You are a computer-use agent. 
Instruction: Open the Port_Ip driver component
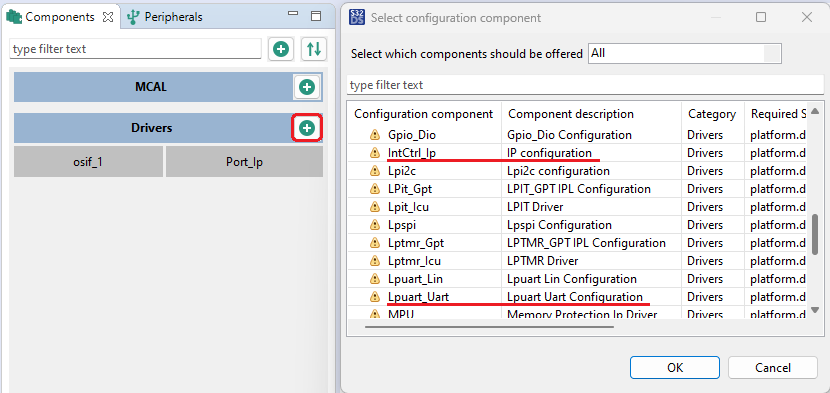click(245, 162)
